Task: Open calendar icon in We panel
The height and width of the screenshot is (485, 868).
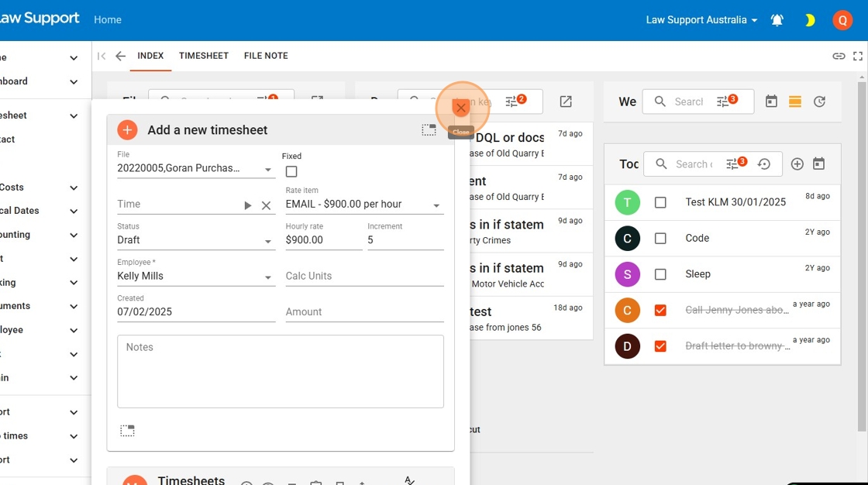Action: pos(771,101)
